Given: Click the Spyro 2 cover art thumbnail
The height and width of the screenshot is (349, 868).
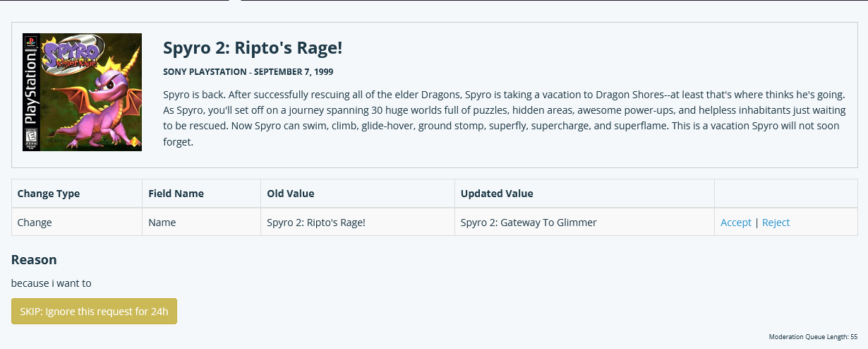Looking at the screenshot, I should [x=82, y=92].
